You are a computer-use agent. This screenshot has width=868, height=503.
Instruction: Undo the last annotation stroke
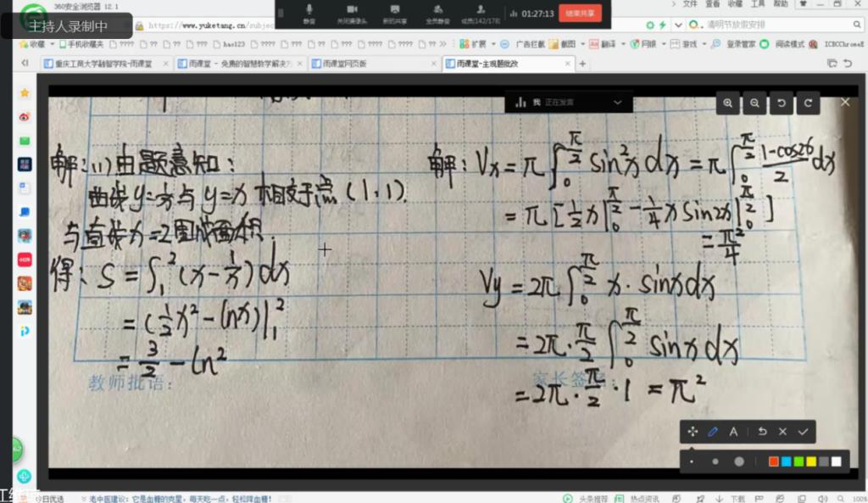(x=762, y=432)
